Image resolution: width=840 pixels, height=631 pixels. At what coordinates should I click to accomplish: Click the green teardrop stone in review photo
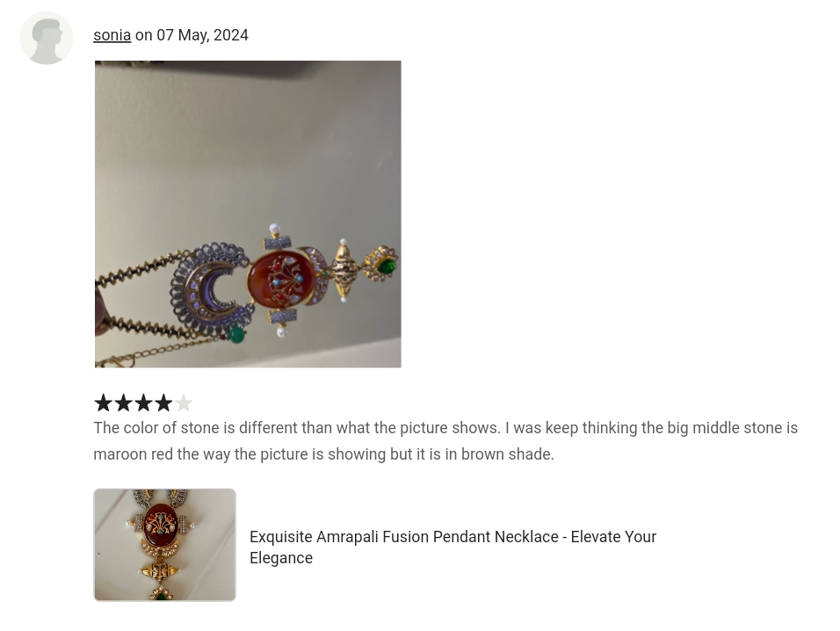coord(387,265)
